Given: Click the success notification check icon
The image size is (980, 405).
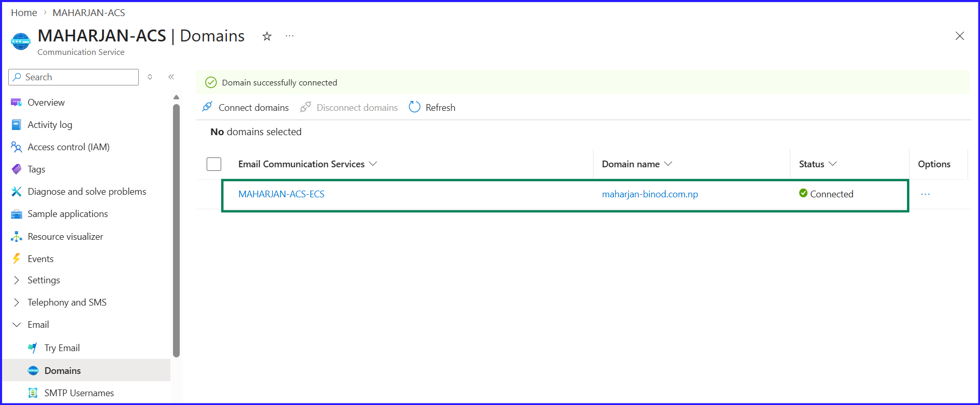Looking at the screenshot, I should coord(211,82).
